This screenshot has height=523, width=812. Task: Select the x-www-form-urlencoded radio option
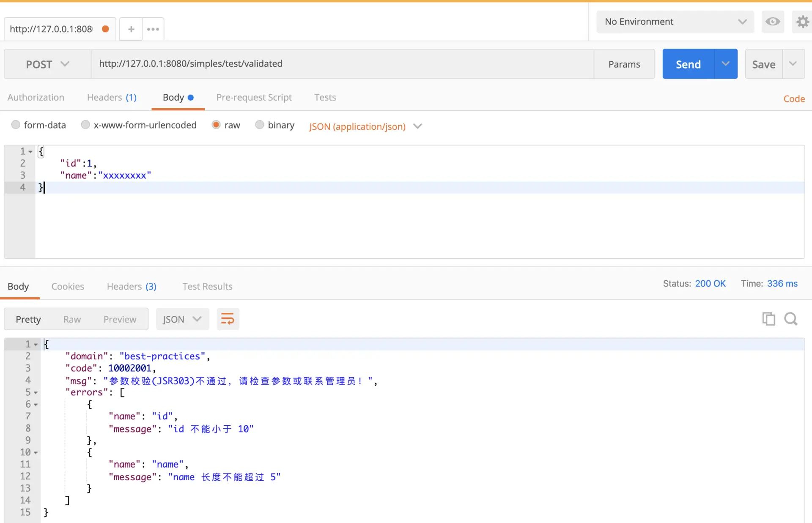tap(85, 125)
